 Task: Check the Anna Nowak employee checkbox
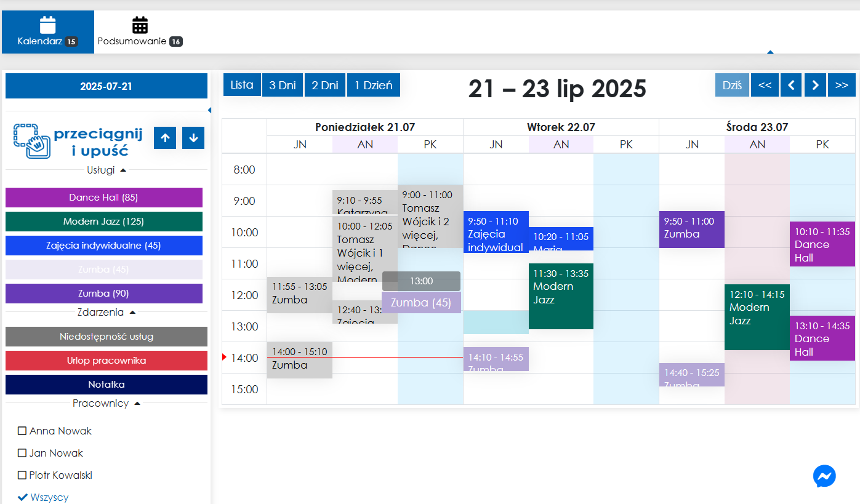coord(22,431)
